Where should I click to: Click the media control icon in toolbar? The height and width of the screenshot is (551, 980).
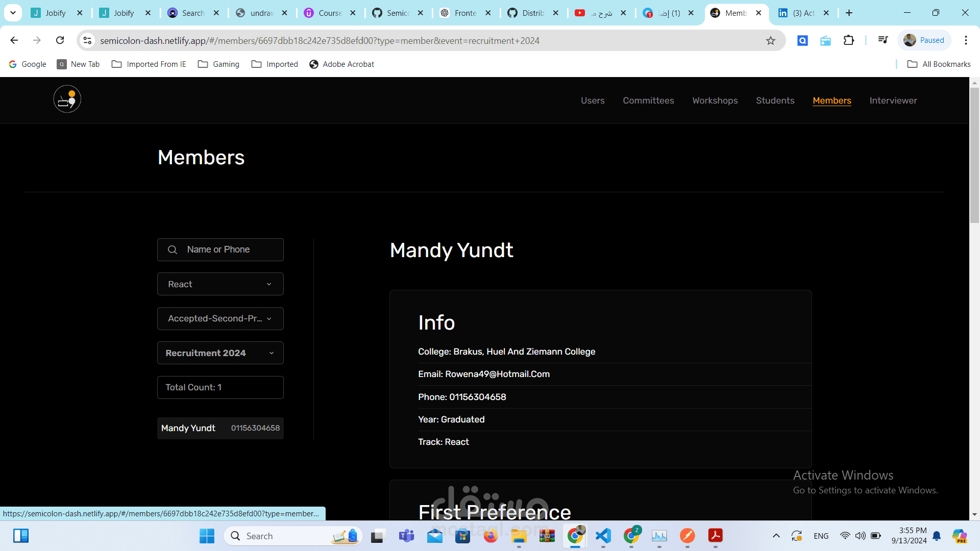[x=883, y=40]
